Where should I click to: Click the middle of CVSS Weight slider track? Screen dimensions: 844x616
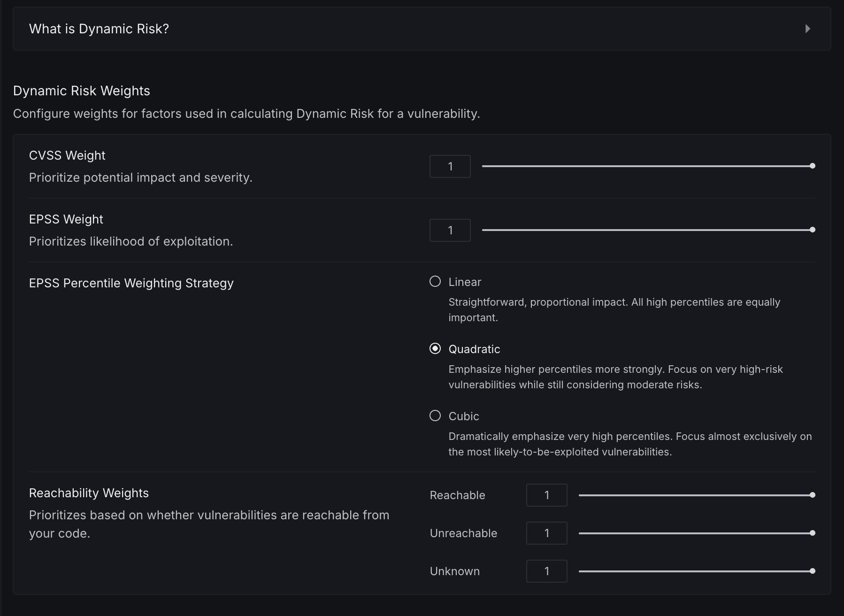647,166
